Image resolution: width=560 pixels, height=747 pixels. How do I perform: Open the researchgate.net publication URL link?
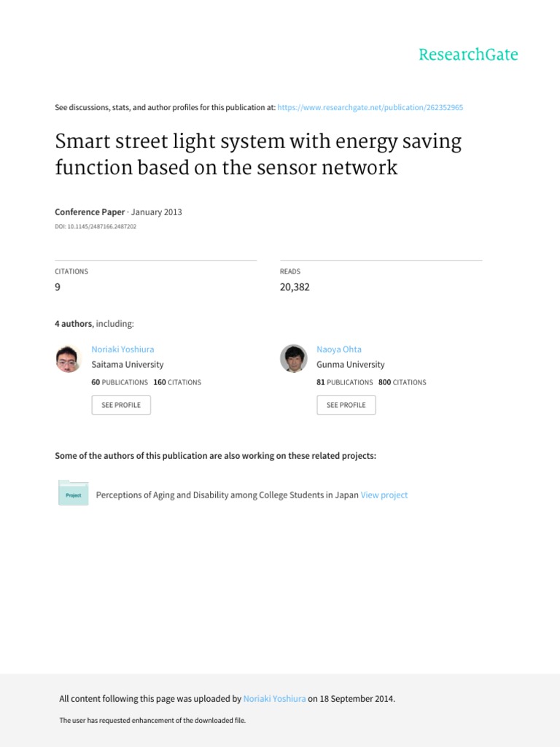(x=370, y=107)
